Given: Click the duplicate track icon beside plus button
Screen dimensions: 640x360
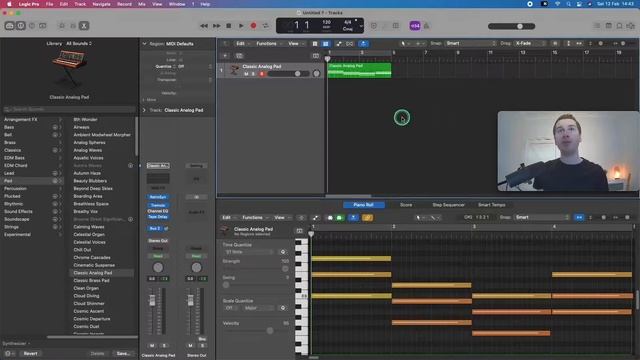Looking at the screenshot, I should click(x=239, y=56).
